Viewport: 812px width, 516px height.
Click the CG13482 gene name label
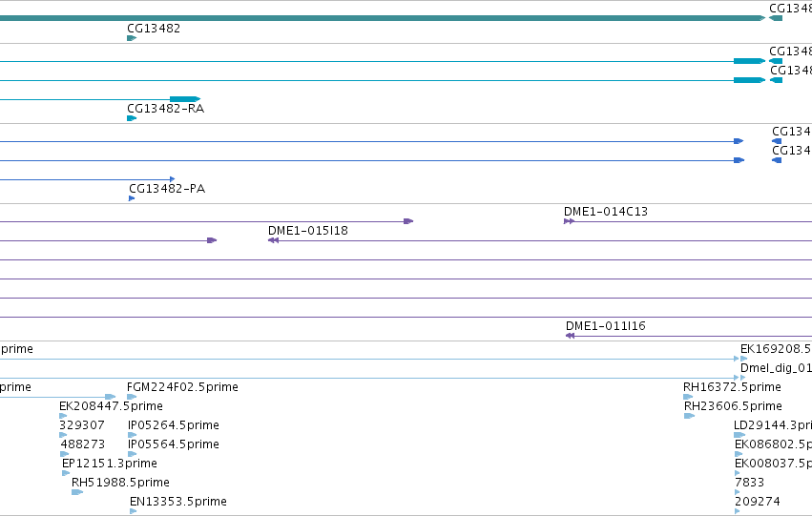point(154,29)
